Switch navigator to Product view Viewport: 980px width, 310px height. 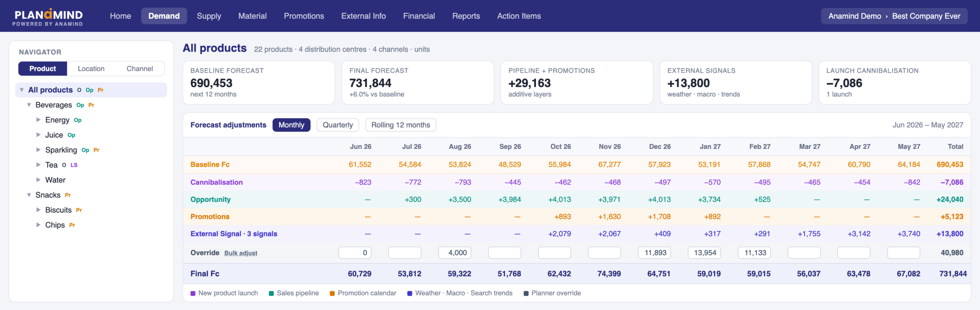42,69
